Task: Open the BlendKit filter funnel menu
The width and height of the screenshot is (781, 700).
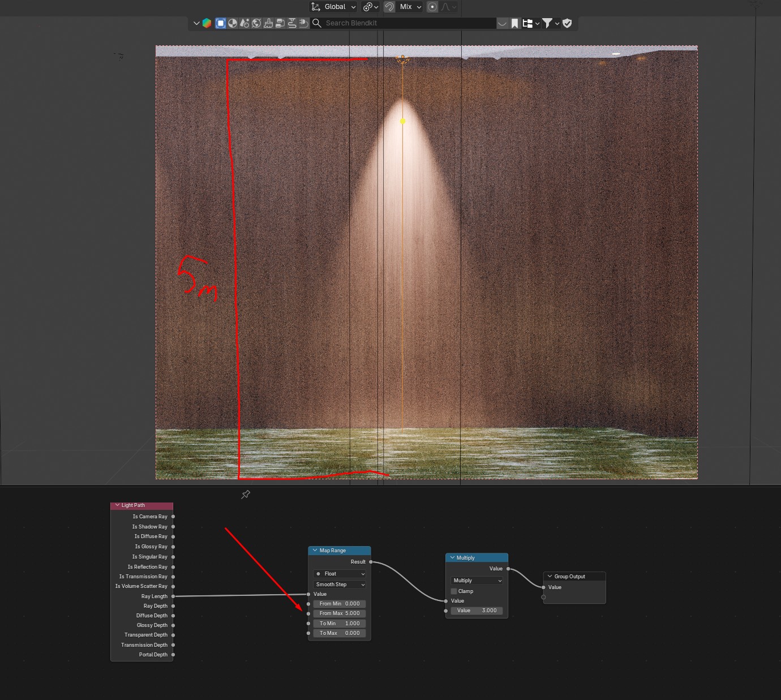Action: tap(550, 23)
